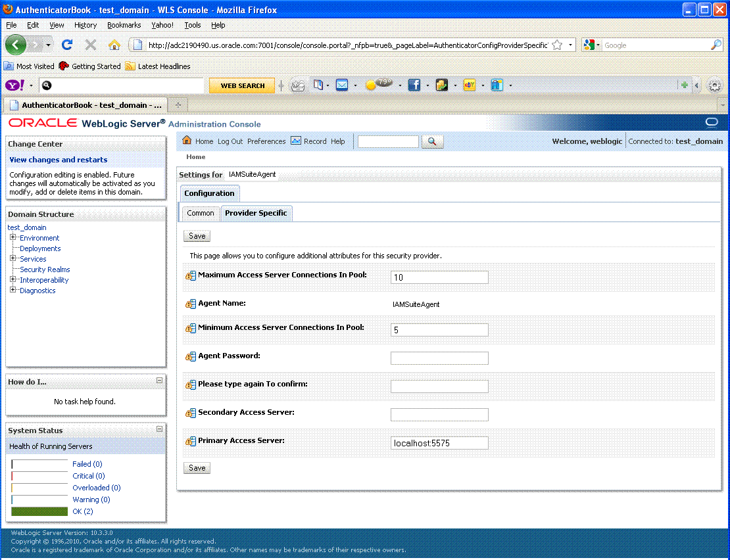Viewport: 730px width, 560px height.
Task: Open Yahoo Mail from the toolbar envelope icon
Action: [x=343, y=85]
